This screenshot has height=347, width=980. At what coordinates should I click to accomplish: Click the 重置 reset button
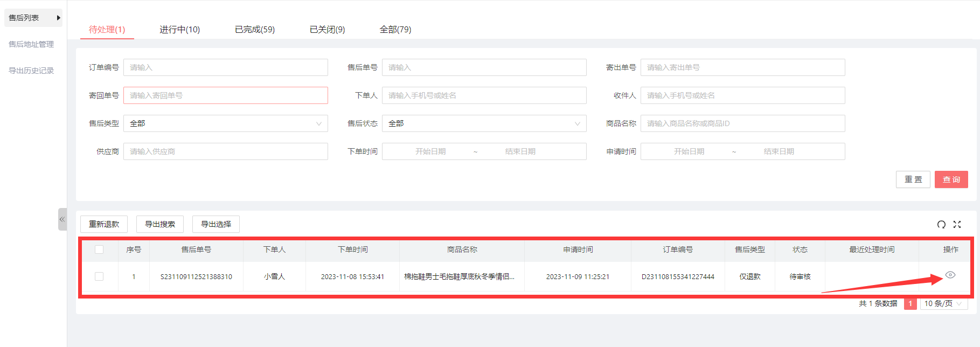(x=913, y=179)
